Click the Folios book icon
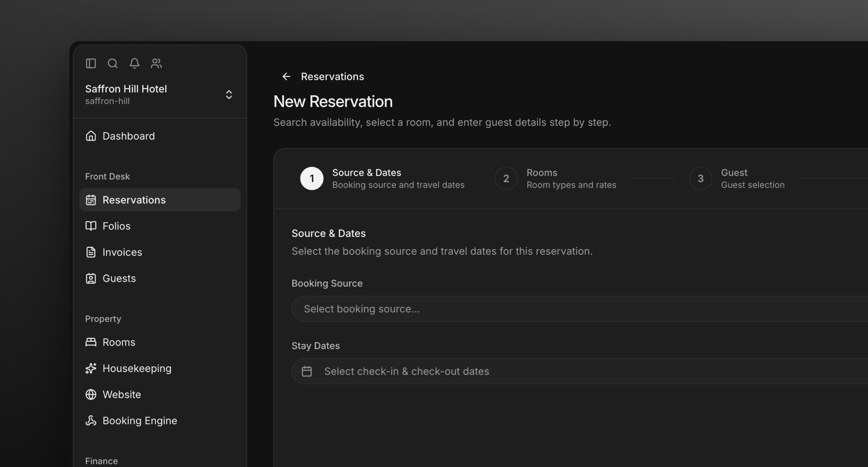This screenshot has height=467, width=868. tap(91, 226)
